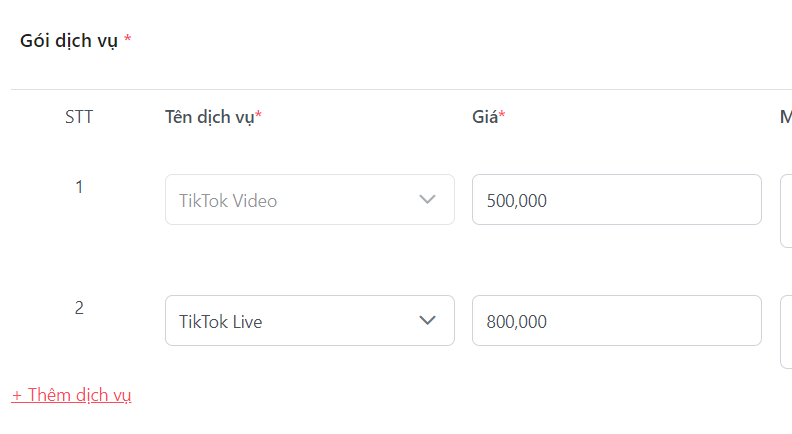
Task: Click the divider line below "Gói dịch vụ"
Action: [x=400, y=89]
